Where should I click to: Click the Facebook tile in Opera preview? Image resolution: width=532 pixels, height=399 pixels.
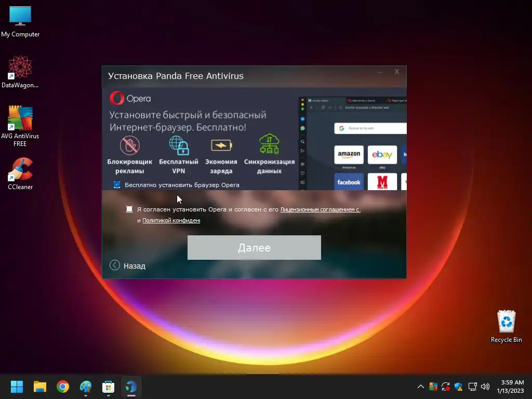(x=349, y=182)
